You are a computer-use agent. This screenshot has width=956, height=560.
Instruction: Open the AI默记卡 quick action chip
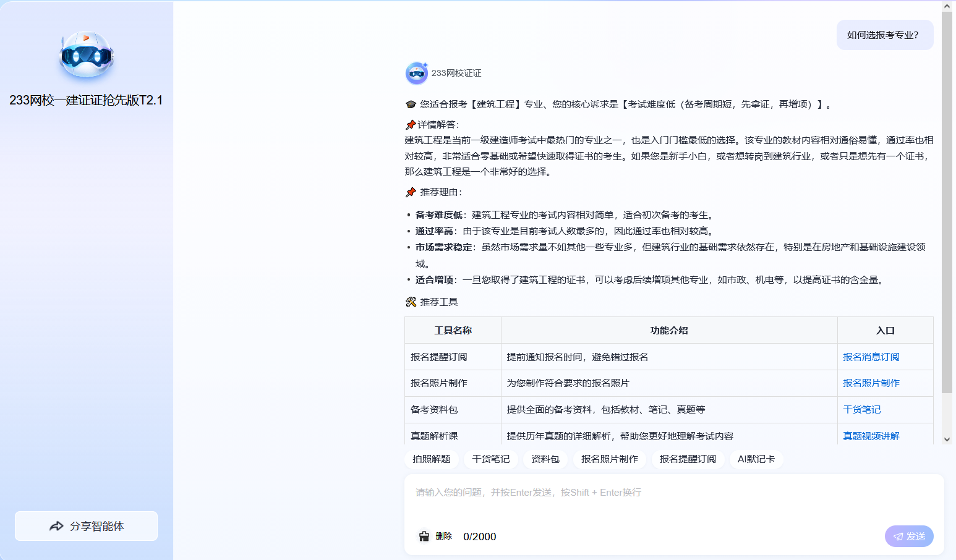point(756,459)
